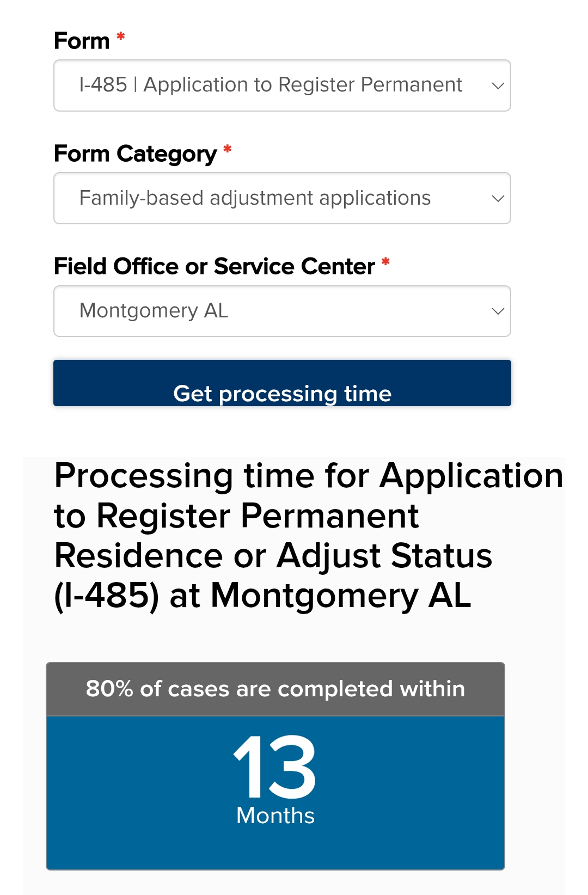Click 'Montgomery AL' in the results heading

(341, 596)
